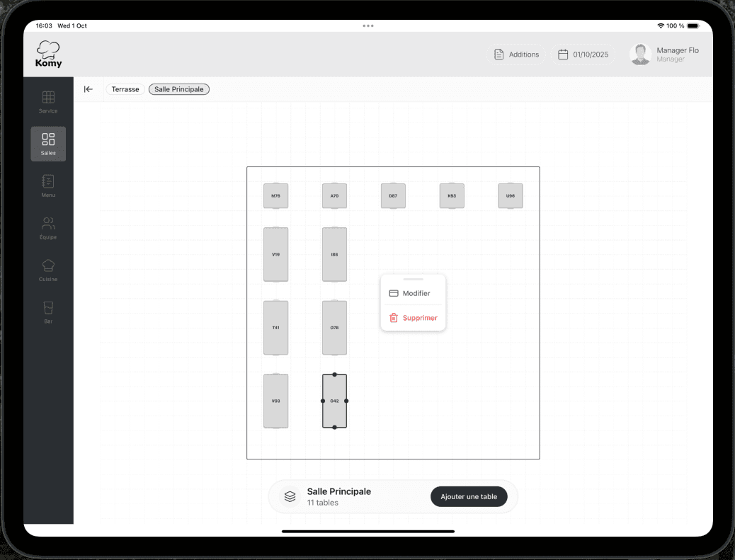Open the Menu section icon
This screenshot has width=735, height=560.
click(48, 185)
